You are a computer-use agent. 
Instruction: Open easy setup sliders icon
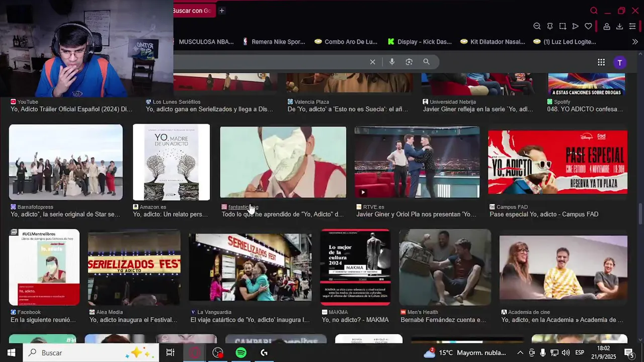[632, 26]
